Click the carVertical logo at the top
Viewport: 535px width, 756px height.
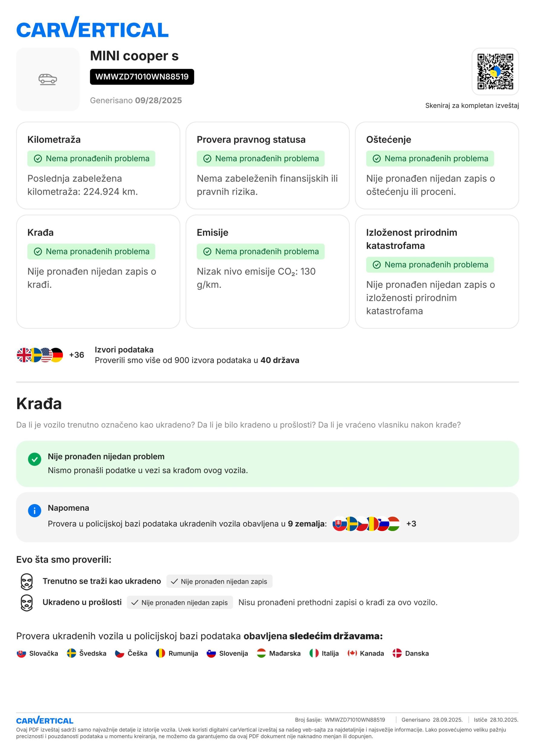[x=92, y=27]
